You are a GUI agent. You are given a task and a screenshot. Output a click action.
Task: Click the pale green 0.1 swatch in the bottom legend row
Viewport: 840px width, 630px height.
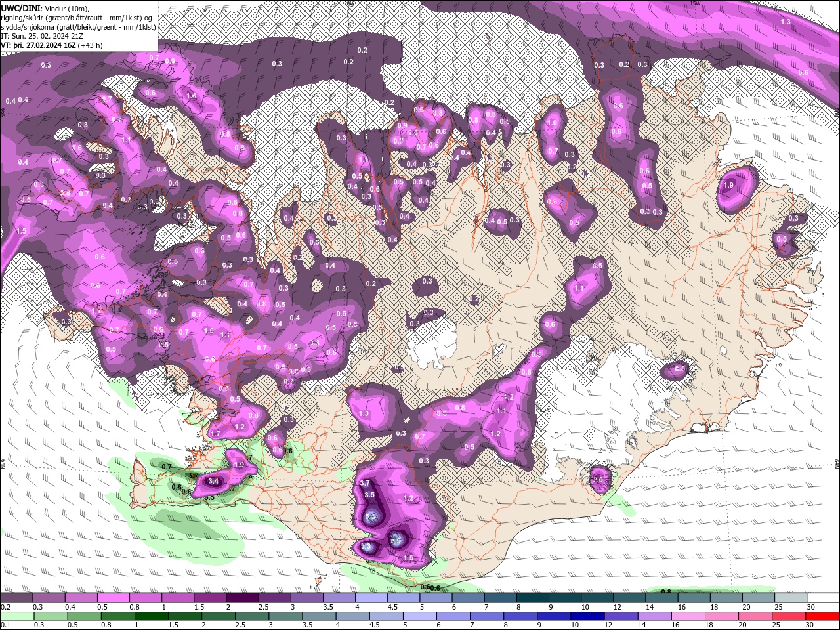pyautogui.click(x=17, y=616)
